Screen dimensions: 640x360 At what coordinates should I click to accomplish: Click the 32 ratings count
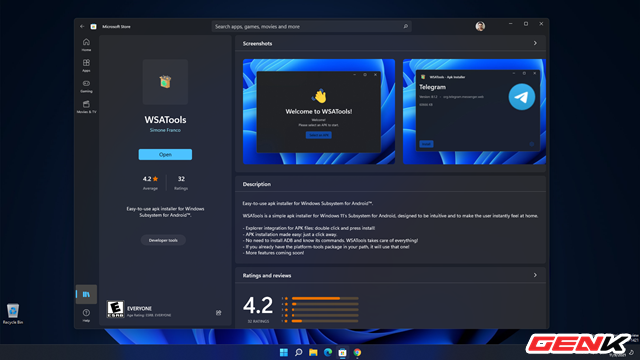coord(181,182)
